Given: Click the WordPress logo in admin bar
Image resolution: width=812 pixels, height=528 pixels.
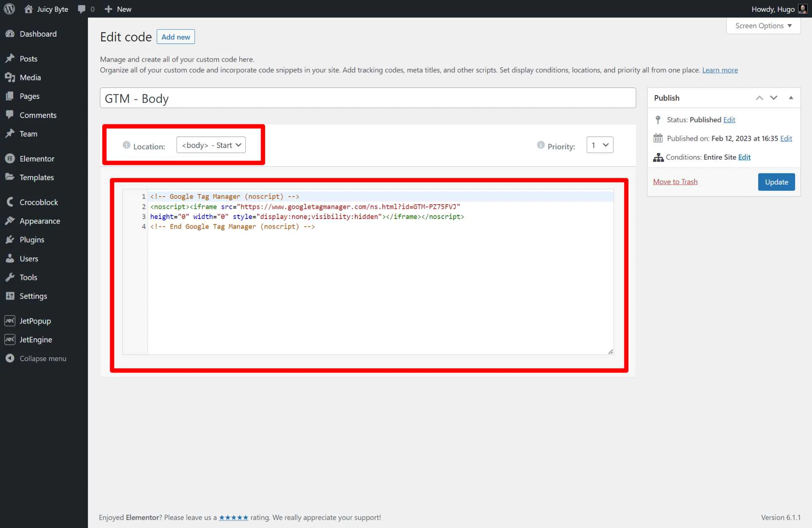Looking at the screenshot, I should (x=9, y=9).
